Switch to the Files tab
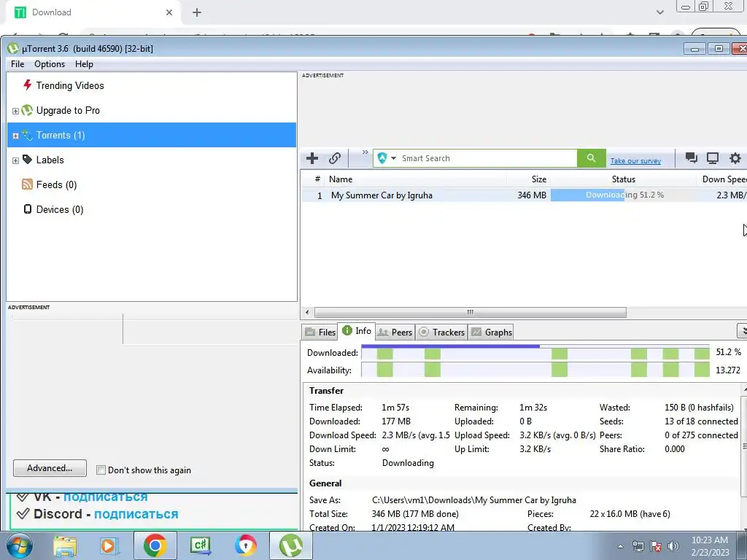747x560 pixels. coord(320,332)
